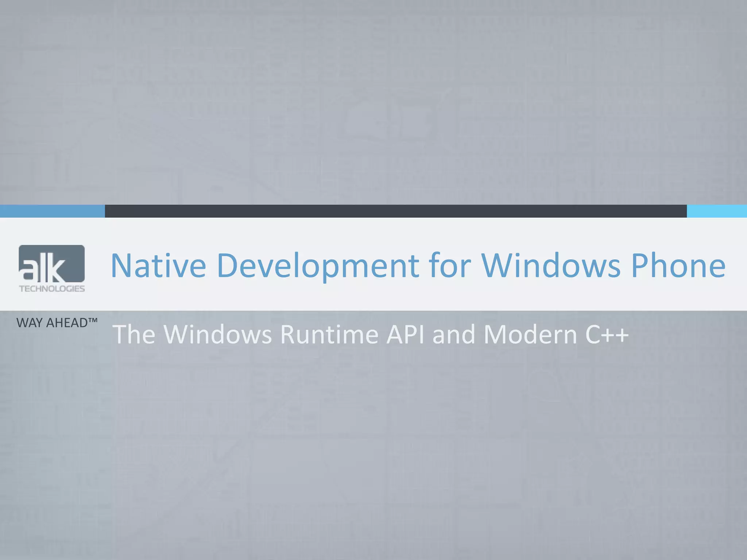Click the word The starting the subtitle
The width and height of the screenshot is (747, 560).
[x=134, y=334]
